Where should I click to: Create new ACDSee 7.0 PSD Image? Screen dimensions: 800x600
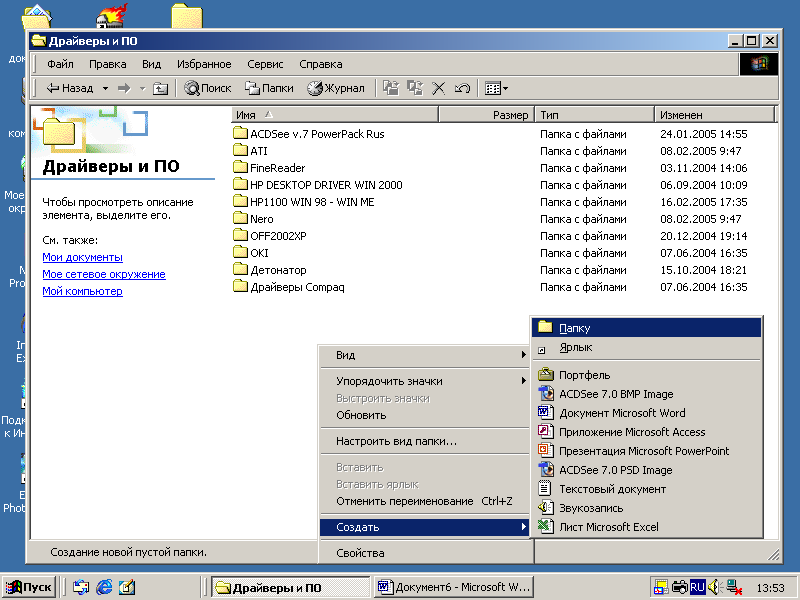pyautogui.click(x=646, y=470)
